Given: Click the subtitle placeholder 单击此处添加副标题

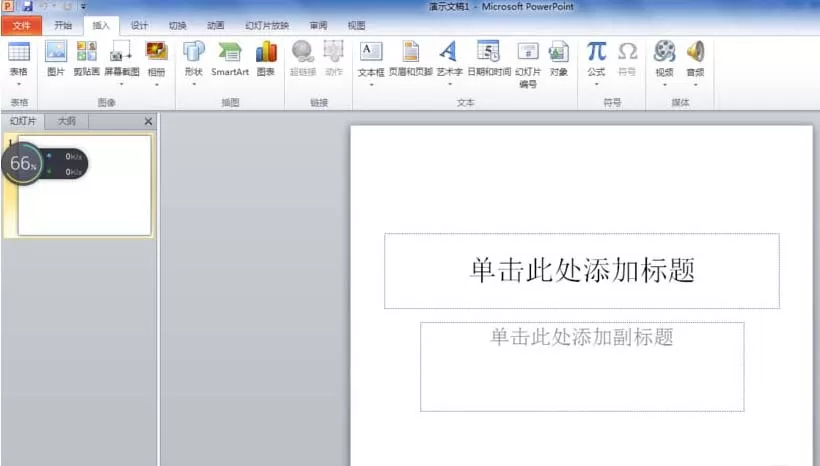Looking at the screenshot, I should coord(582,367).
